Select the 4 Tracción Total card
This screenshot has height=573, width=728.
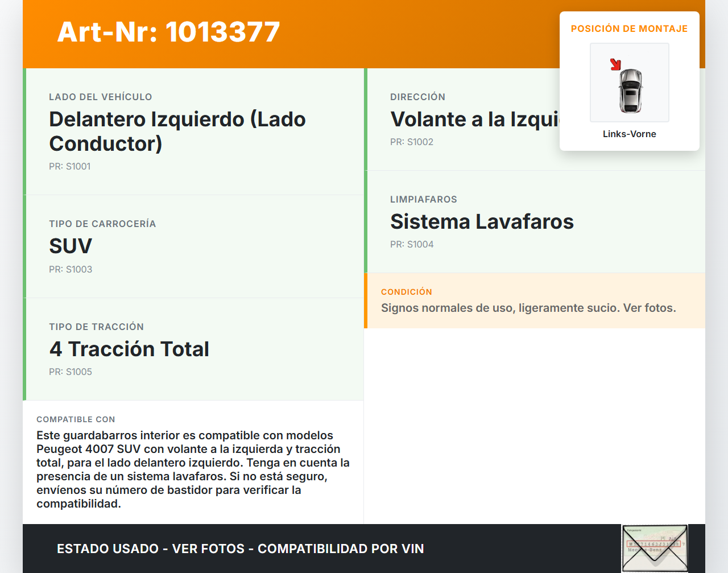pos(193,349)
